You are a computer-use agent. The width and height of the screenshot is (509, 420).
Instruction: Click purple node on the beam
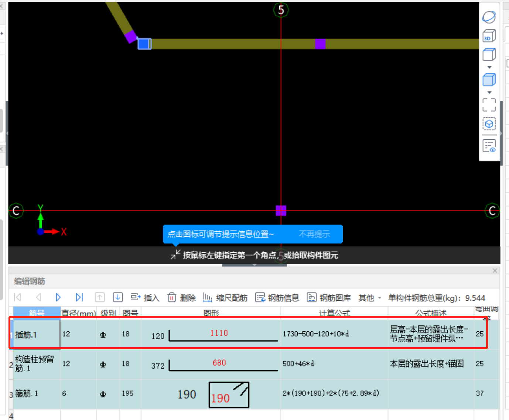point(320,44)
